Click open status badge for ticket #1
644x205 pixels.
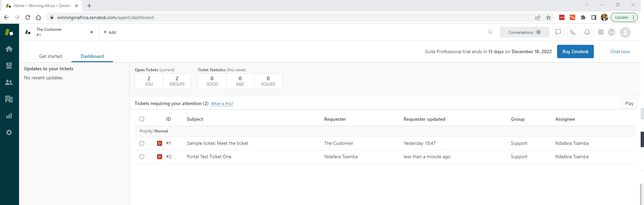[159, 143]
